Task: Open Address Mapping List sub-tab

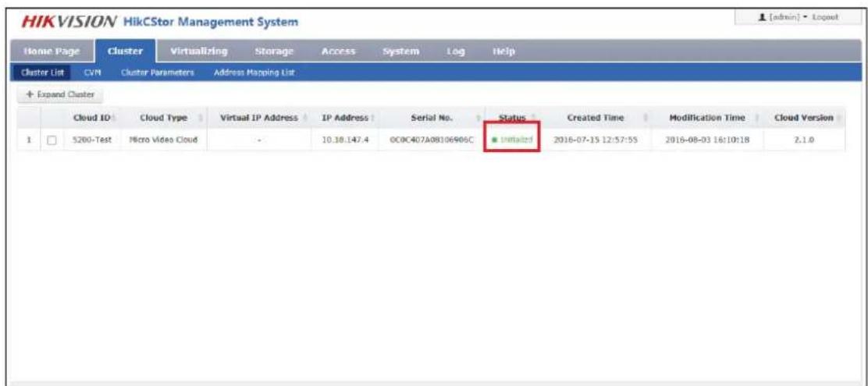Action: pos(254,73)
